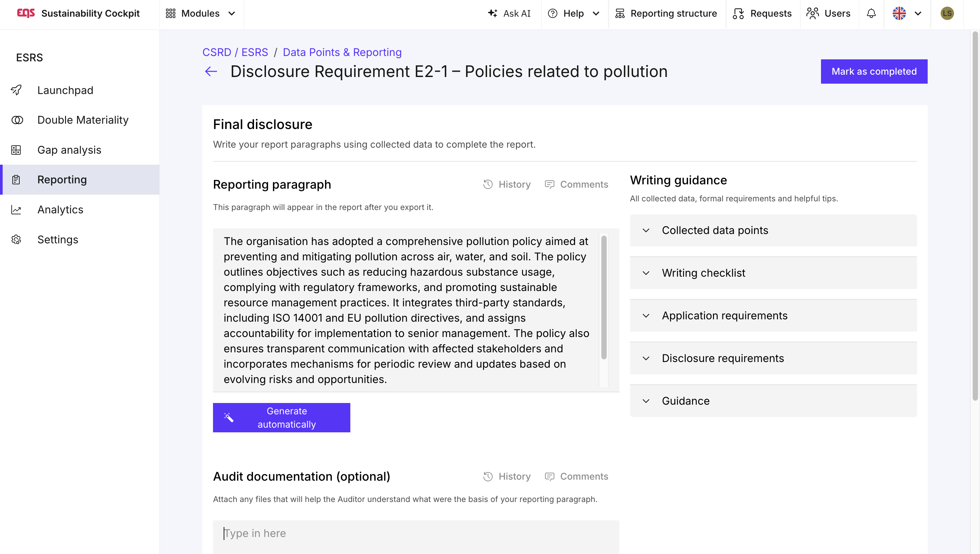
Task: Click the ESRS sidebar heading
Action: click(29, 57)
